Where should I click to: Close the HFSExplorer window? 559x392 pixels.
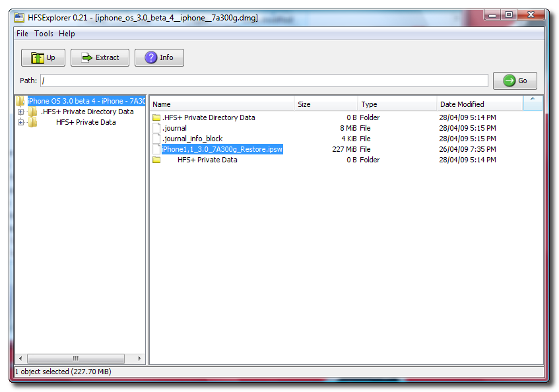pos(531,15)
